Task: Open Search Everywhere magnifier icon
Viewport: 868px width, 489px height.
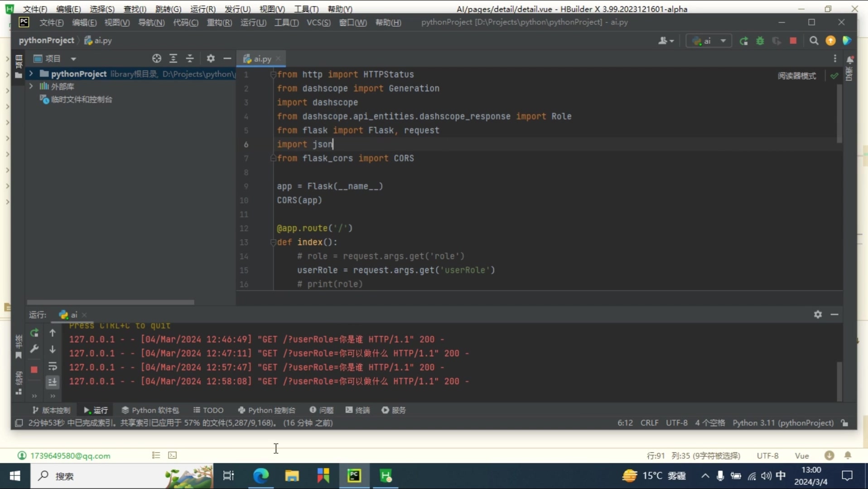Action: 814,41
